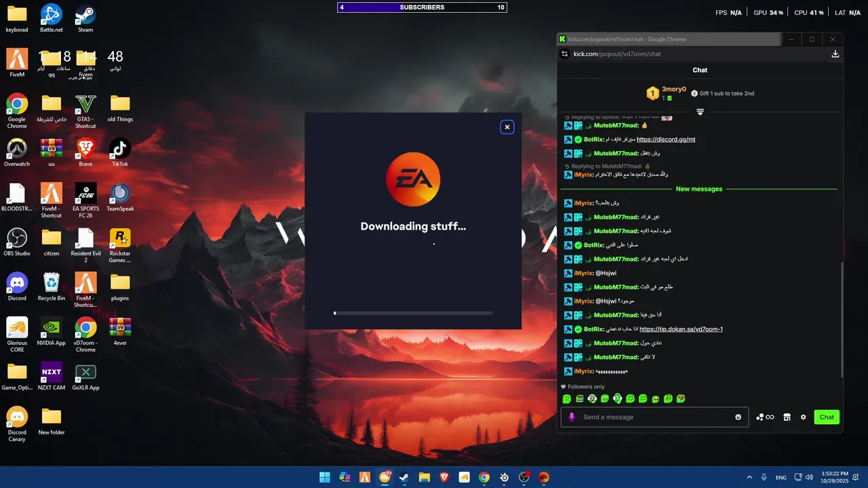Click the subscribers goal bar overlay
Viewport: 868px width, 488px height.
pyautogui.click(x=422, y=7)
